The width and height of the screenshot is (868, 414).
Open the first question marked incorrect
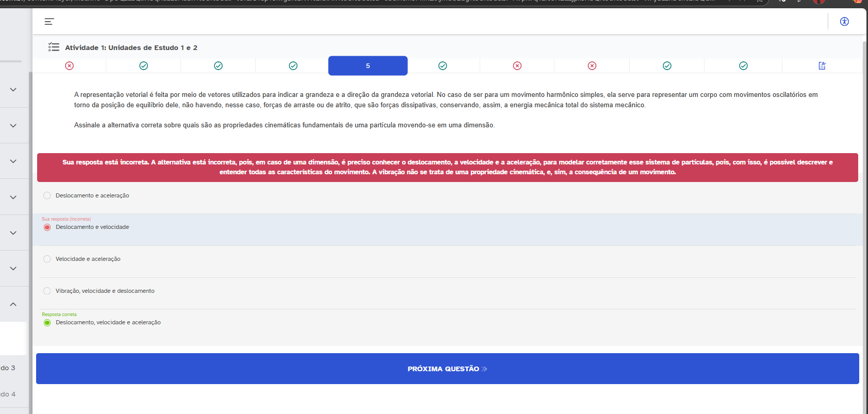click(69, 66)
